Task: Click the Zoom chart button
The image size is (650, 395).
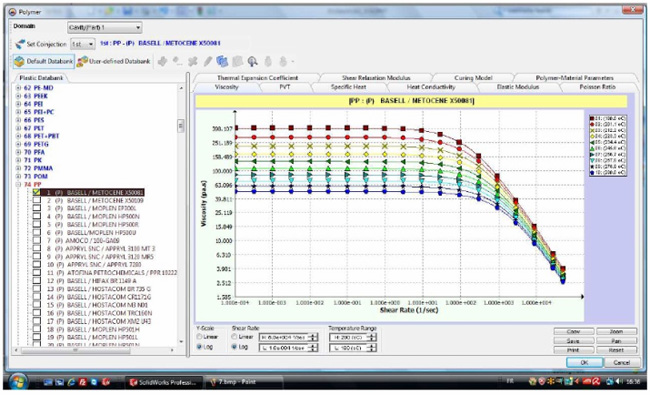Action: click(x=616, y=332)
